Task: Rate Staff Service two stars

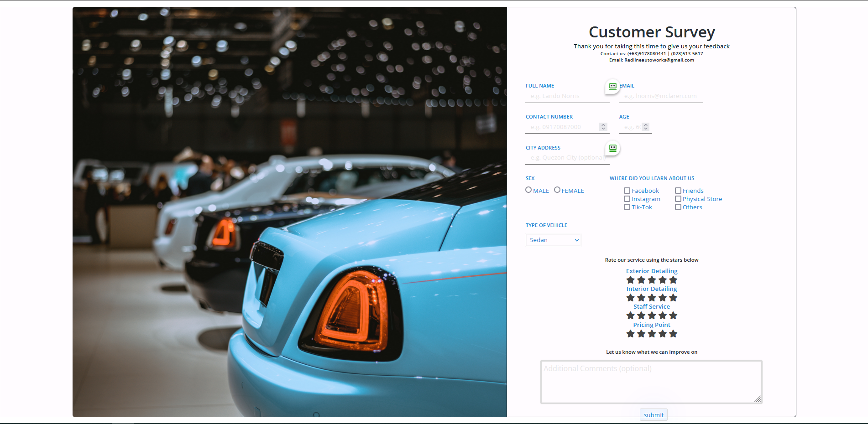Action: pos(641,315)
